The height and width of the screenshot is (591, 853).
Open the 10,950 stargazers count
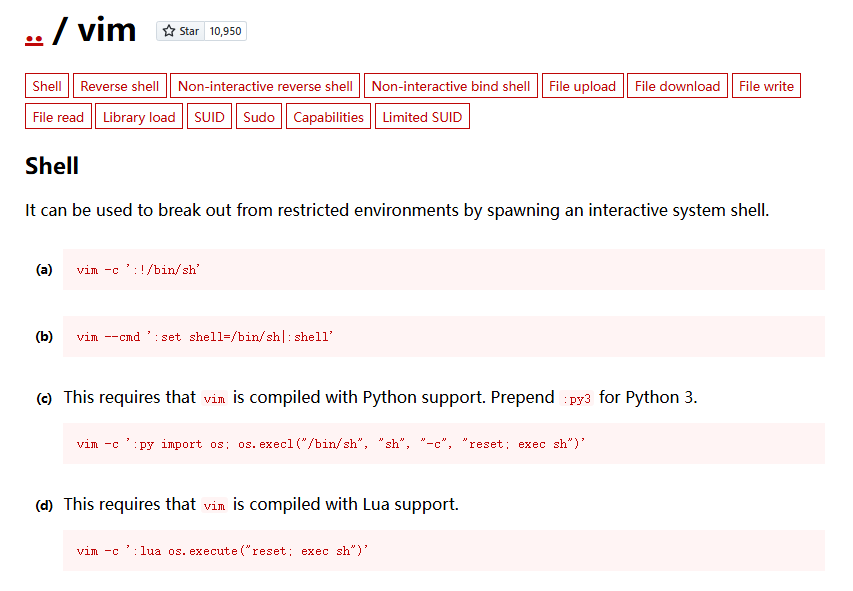point(225,31)
